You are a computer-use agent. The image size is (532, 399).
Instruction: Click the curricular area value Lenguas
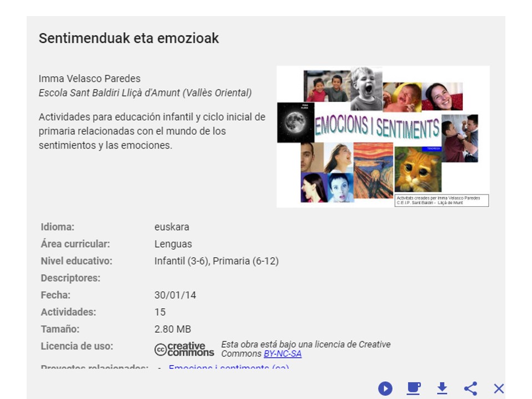[x=173, y=244]
